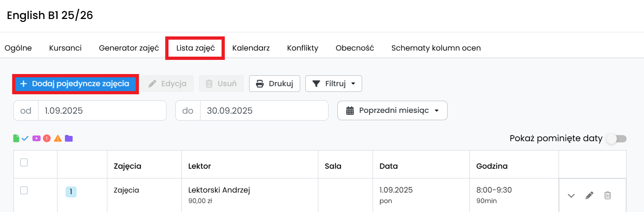Screen dimensions: 644x212
Task: Click the purple folder icon
Action: click(69, 138)
